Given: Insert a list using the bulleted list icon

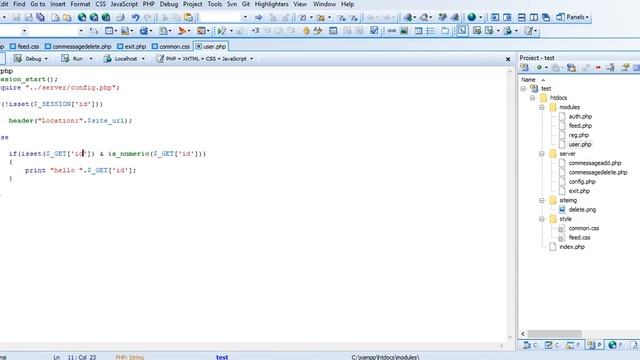Looking at the screenshot, I should point(431,31).
